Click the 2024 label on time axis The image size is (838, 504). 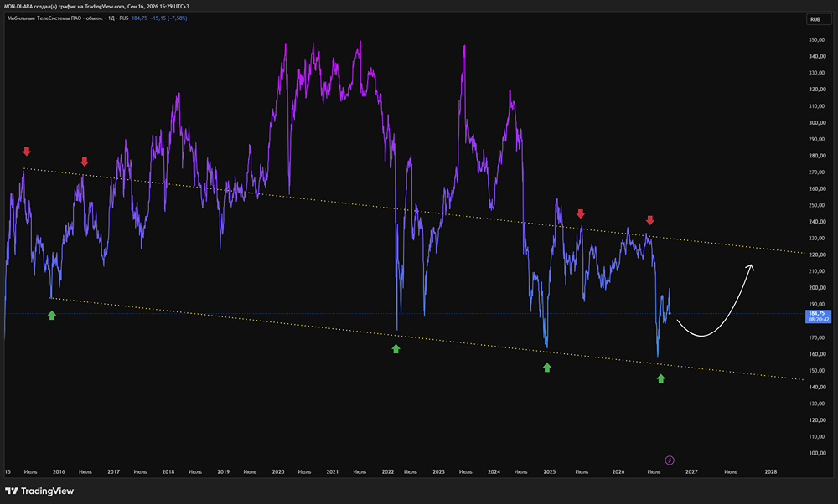pos(494,472)
